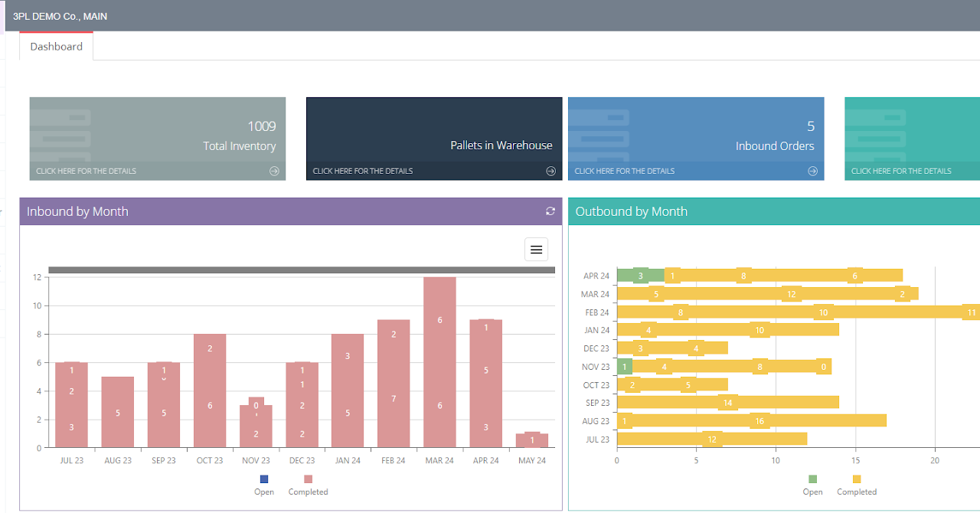Screen dimensions: 980x513
Task: Click the arrow icon on Total Inventory card
Action: [274, 172]
